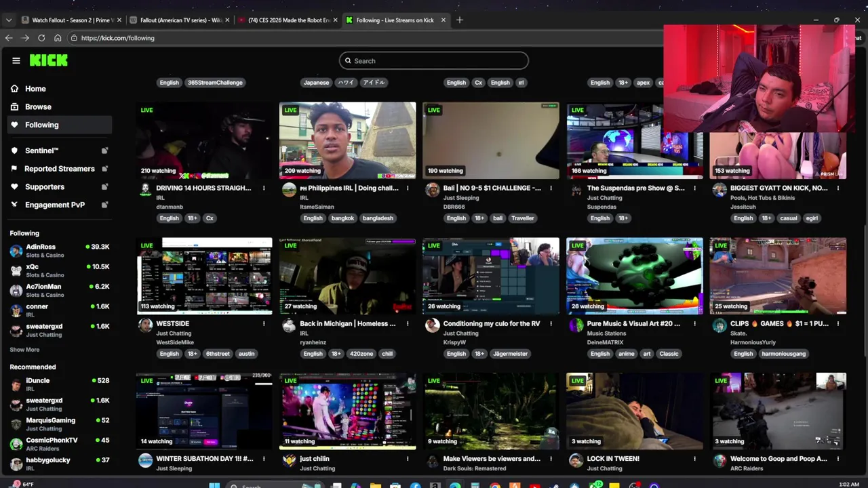Click Traveller tag under Bali stream
Screen dimensions: 868x488
(523, 218)
